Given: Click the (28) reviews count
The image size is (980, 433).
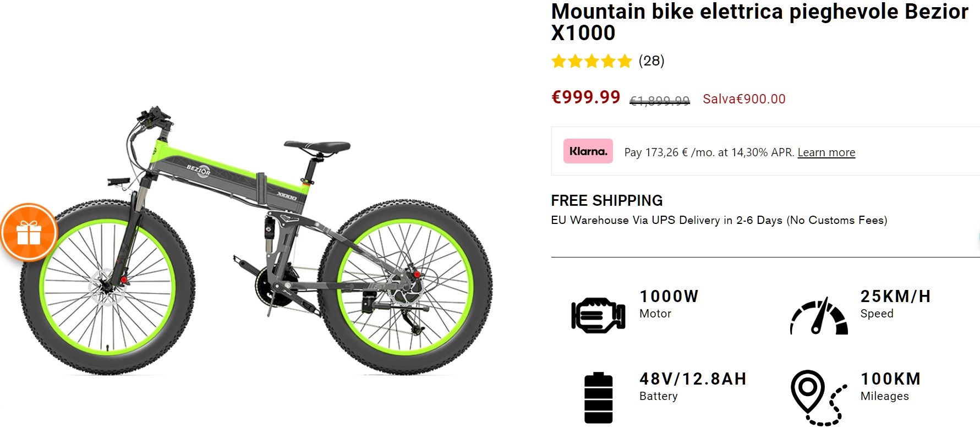Looking at the screenshot, I should 652,62.
